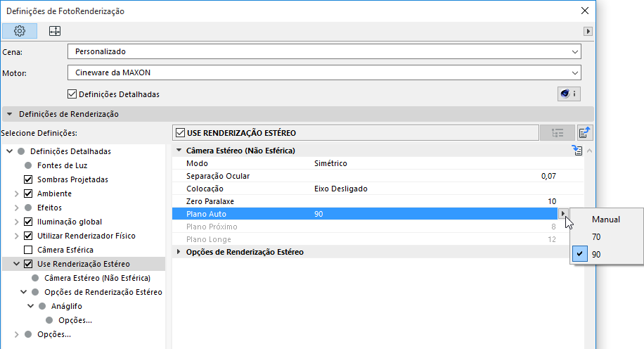Viewport: 644px width, 349px height.
Task: Click Colocação value Eixo Desligado
Action: tap(341, 189)
